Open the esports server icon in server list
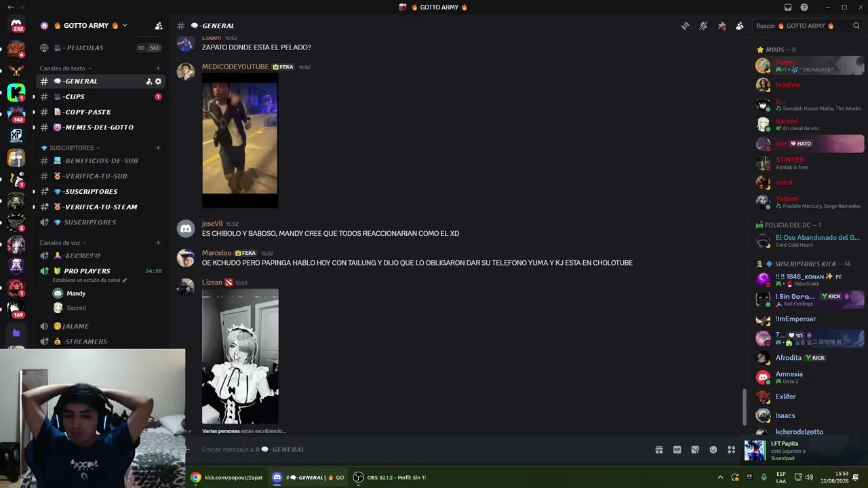Image resolution: width=868 pixels, height=488 pixels. (16, 136)
